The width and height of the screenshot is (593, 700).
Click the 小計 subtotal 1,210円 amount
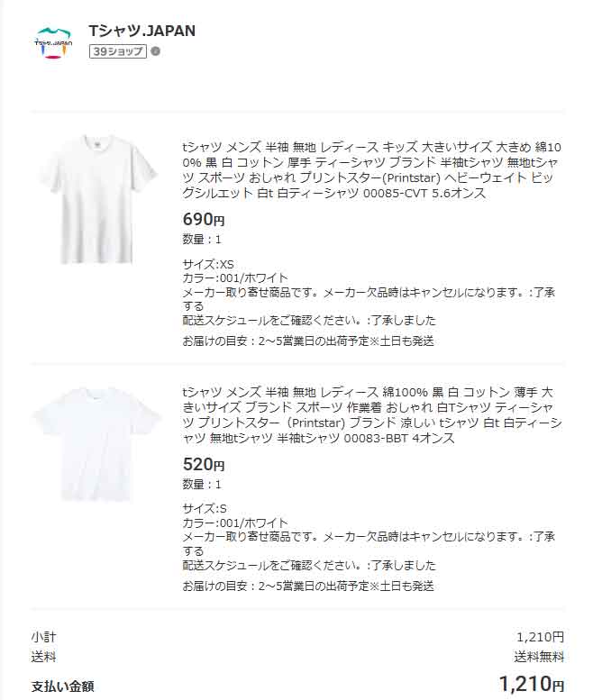pos(541,637)
